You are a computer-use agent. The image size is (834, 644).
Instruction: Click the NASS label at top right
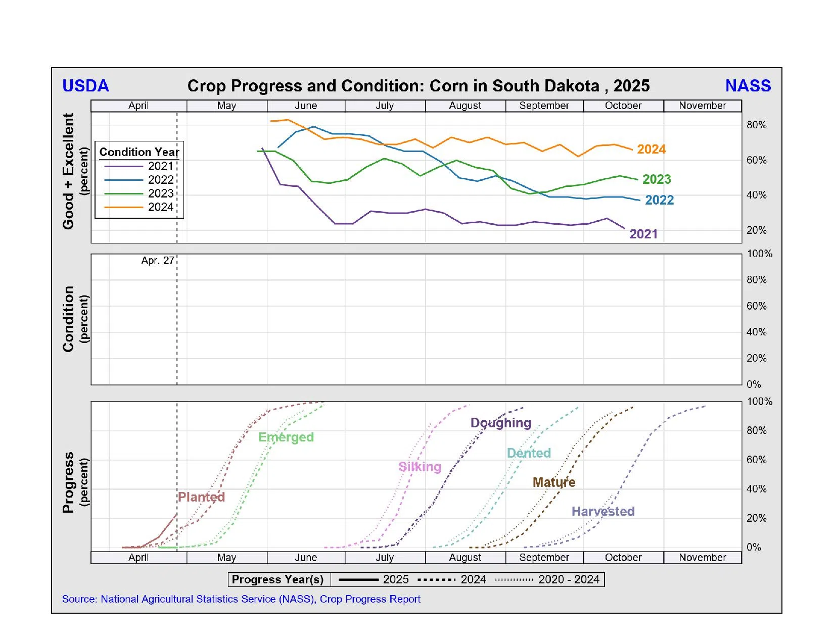tap(748, 86)
